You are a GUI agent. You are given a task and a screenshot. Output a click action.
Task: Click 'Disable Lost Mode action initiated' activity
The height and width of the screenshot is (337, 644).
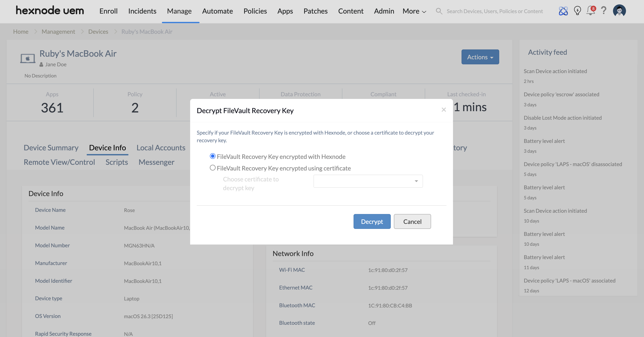563,118
